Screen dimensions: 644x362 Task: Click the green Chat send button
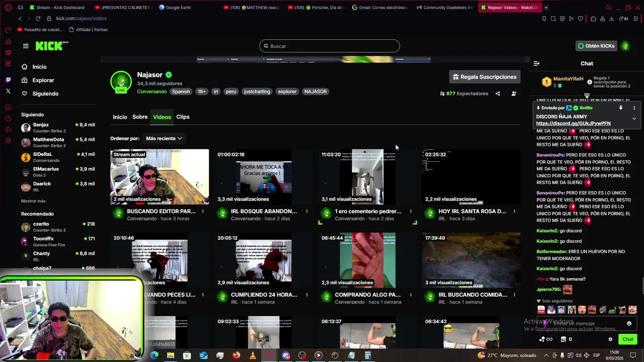tap(627, 339)
